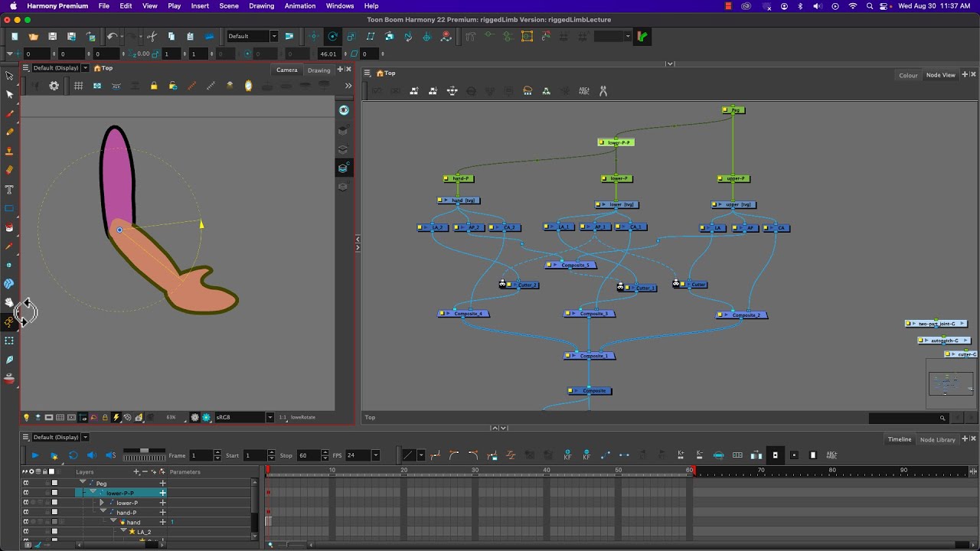The height and width of the screenshot is (551, 980).
Task: Click the green render icon in top toolbar
Action: [x=642, y=36]
